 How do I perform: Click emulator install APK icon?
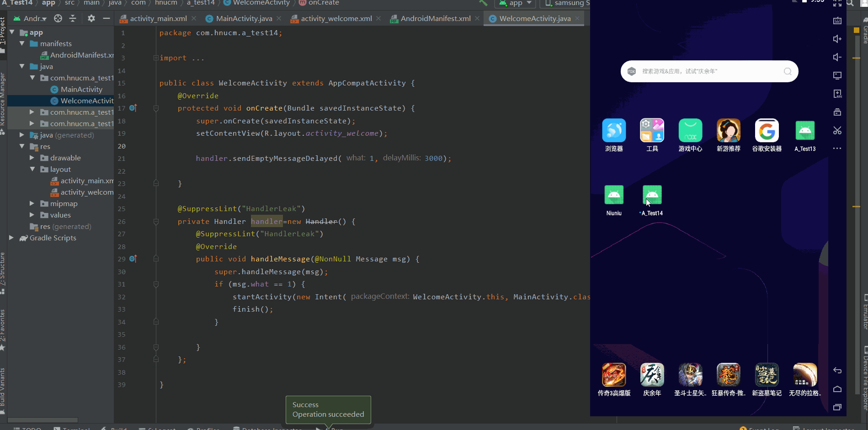point(837,94)
